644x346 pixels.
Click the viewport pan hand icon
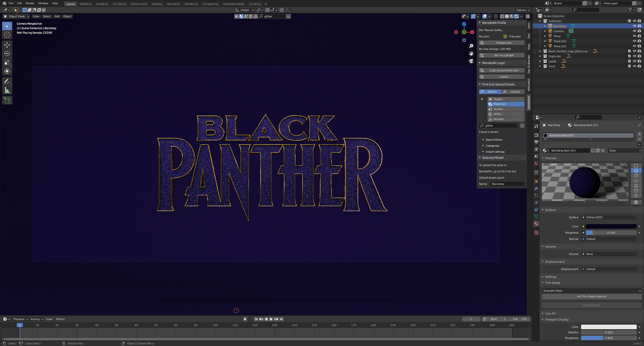click(x=471, y=54)
